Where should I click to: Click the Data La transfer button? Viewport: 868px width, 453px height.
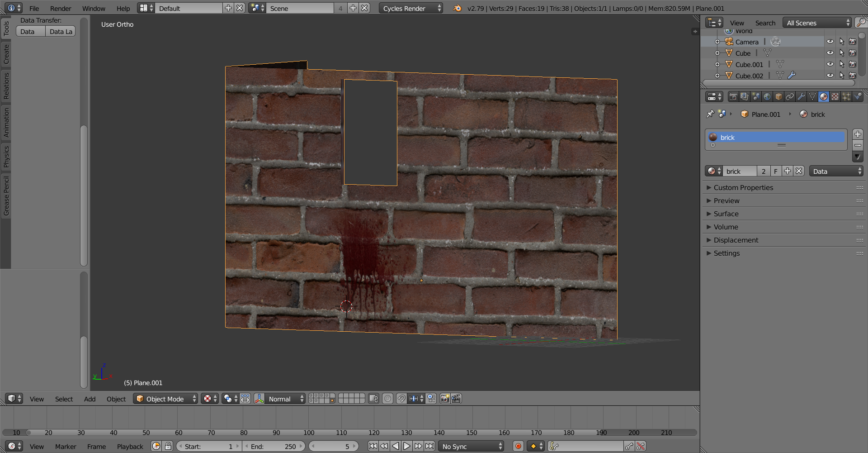60,31
